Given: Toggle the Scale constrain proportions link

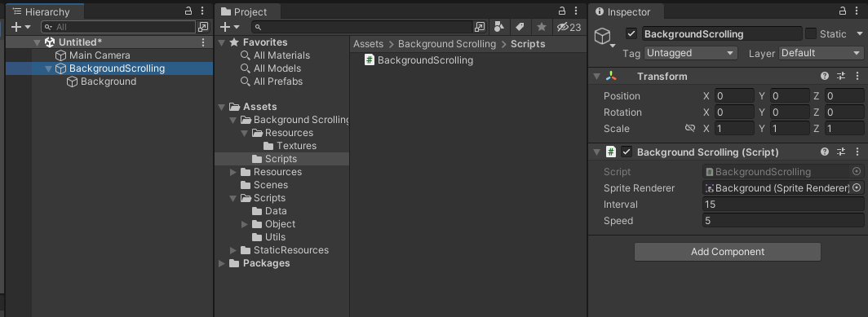Looking at the screenshot, I should tap(690, 129).
